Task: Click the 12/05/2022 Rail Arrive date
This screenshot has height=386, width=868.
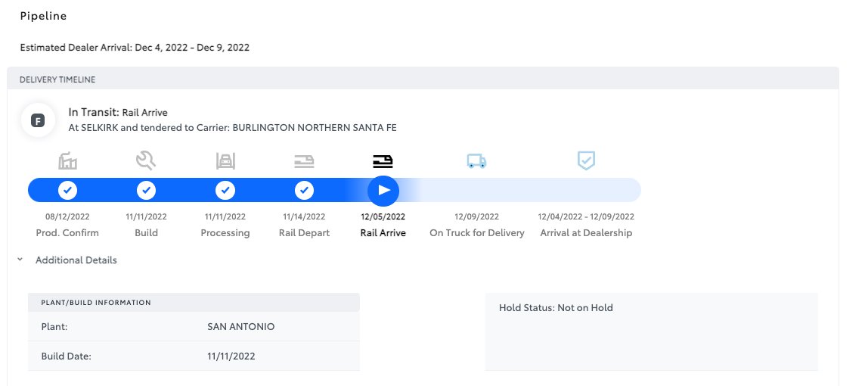Action: (383, 216)
